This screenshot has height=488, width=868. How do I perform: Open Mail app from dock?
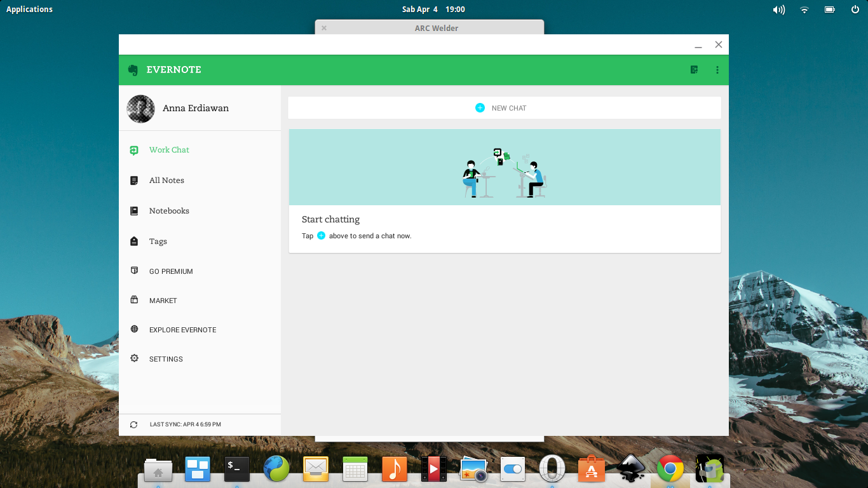[x=316, y=469]
